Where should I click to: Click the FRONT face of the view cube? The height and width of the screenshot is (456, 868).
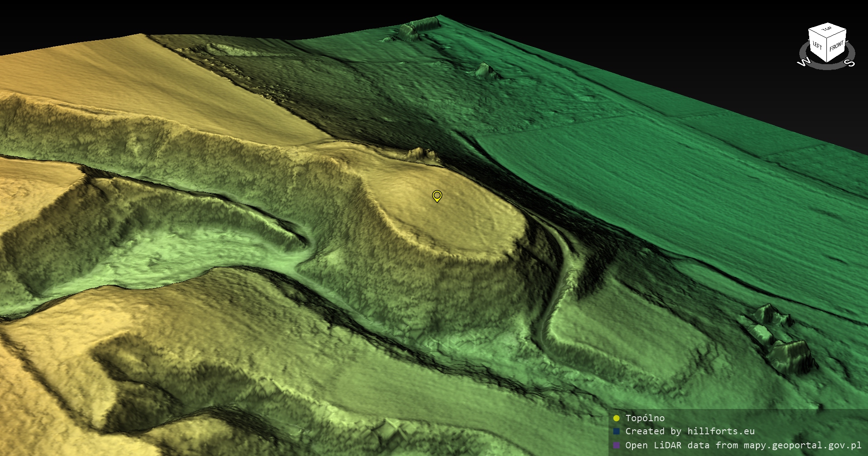click(x=836, y=46)
